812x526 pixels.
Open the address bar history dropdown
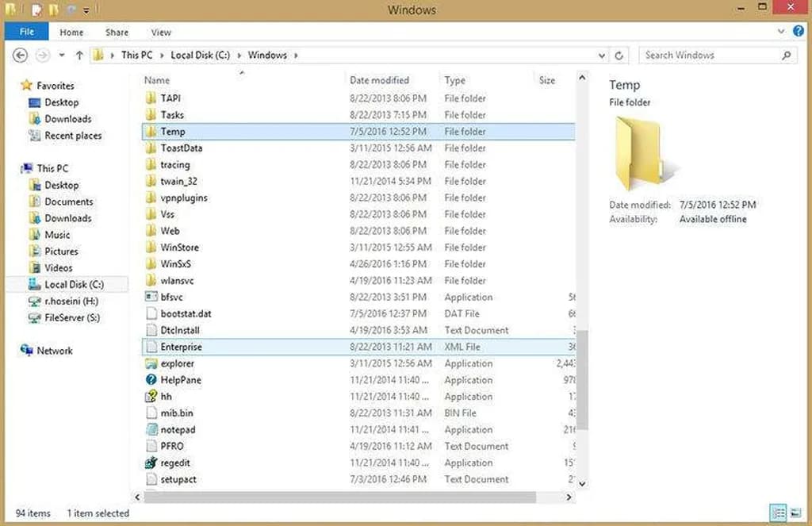[x=602, y=56]
